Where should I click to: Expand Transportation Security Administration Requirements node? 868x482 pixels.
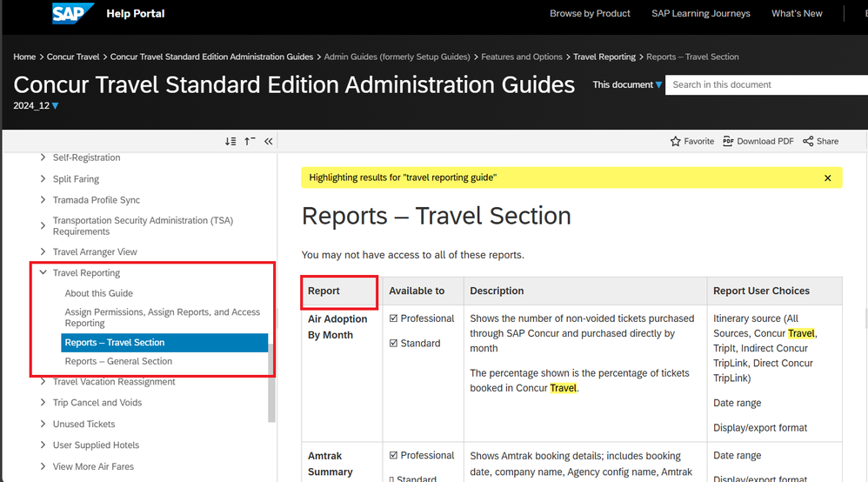click(x=43, y=225)
